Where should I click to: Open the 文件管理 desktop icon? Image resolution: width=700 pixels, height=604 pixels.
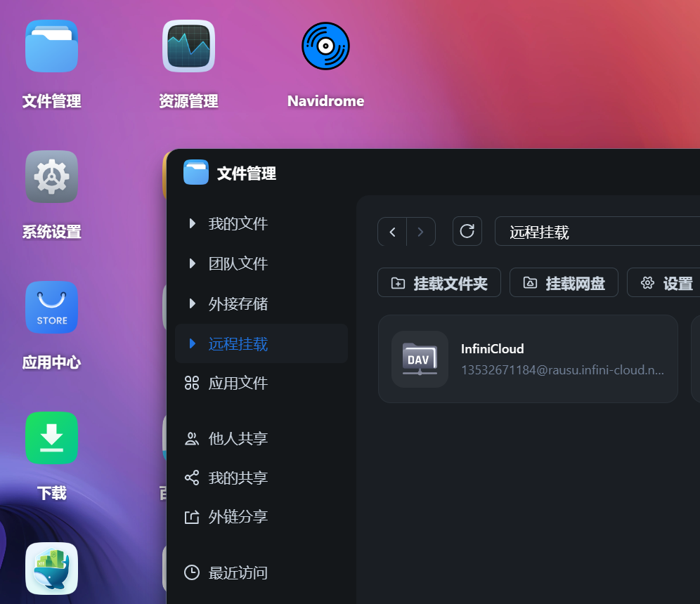pyautogui.click(x=52, y=46)
